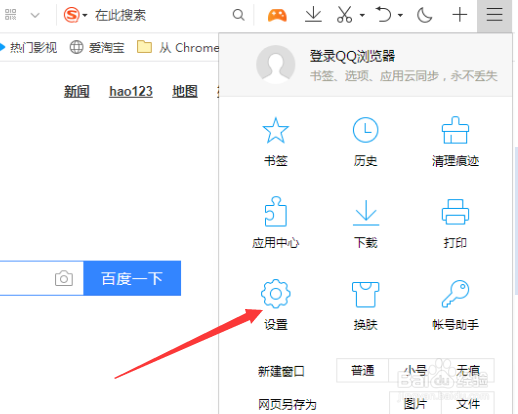This screenshot has width=518, height=414.
Task: Expand the undo history dropdown arrow
Action: pos(400,15)
